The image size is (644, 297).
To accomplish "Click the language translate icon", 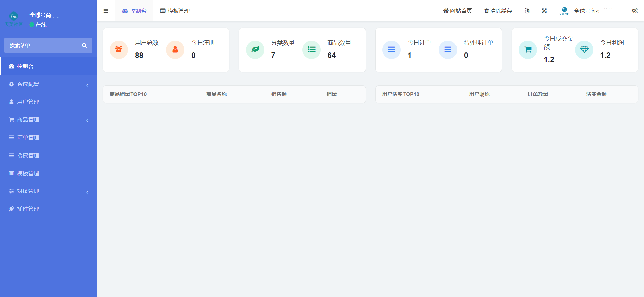I will [x=527, y=11].
